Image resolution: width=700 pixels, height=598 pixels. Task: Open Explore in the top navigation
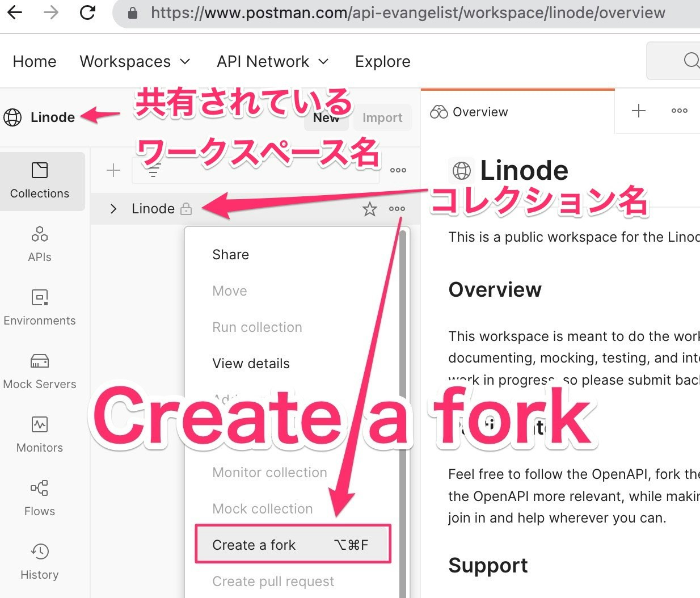click(x=382, y=61)
